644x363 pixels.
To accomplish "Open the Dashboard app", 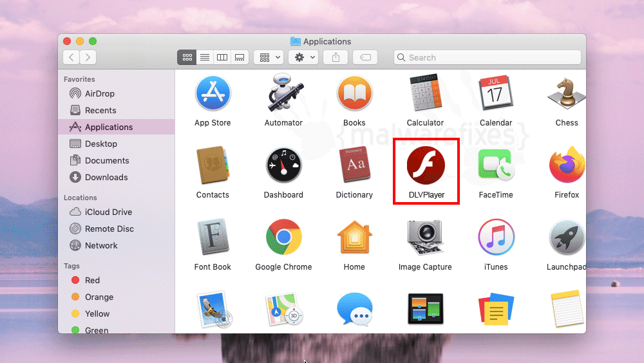I will click(x=284, y=165).
